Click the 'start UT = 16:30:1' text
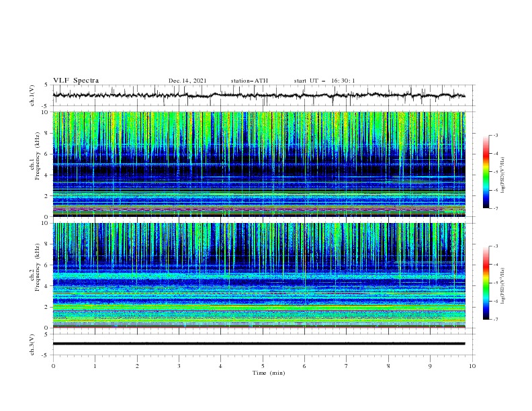 [324, 81]
